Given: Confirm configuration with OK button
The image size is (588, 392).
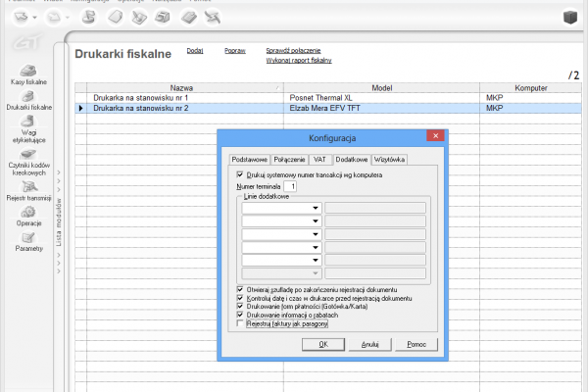Looking at the screenshot, I should 322,345.
